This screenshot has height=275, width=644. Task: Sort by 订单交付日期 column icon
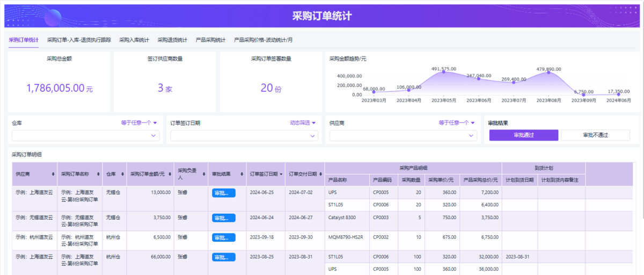[x=320, y=174]
